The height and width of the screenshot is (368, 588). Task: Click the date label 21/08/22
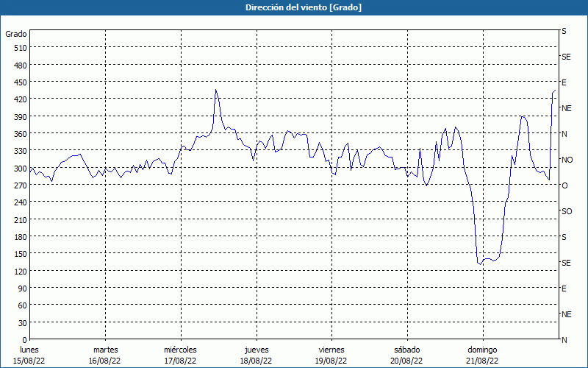[x=482, y=361]
